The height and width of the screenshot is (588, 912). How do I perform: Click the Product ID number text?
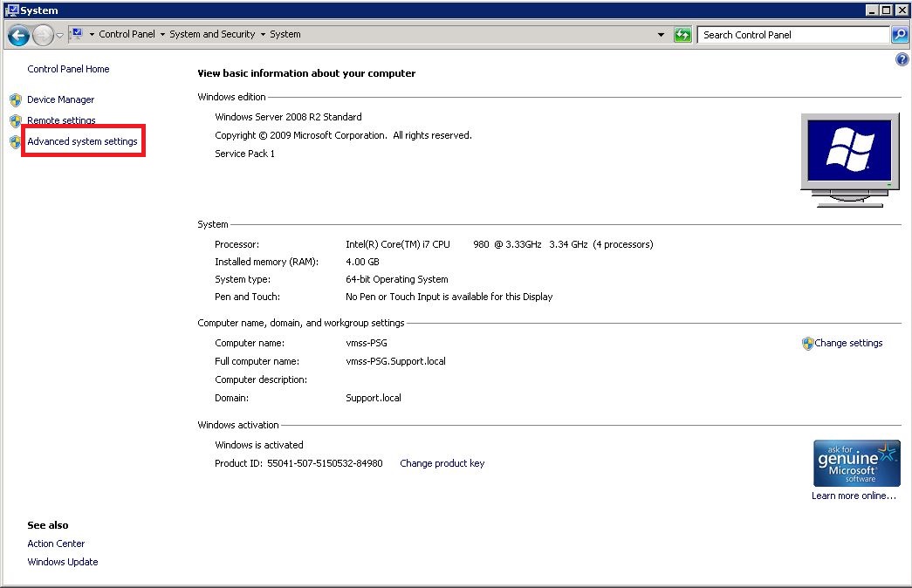tap(325, 463)
